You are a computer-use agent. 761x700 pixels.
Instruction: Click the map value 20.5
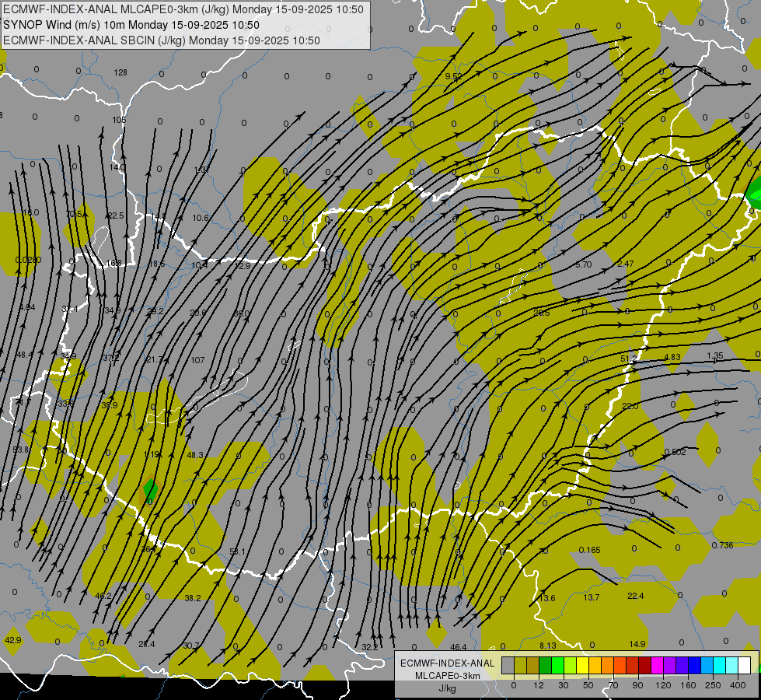541,313
